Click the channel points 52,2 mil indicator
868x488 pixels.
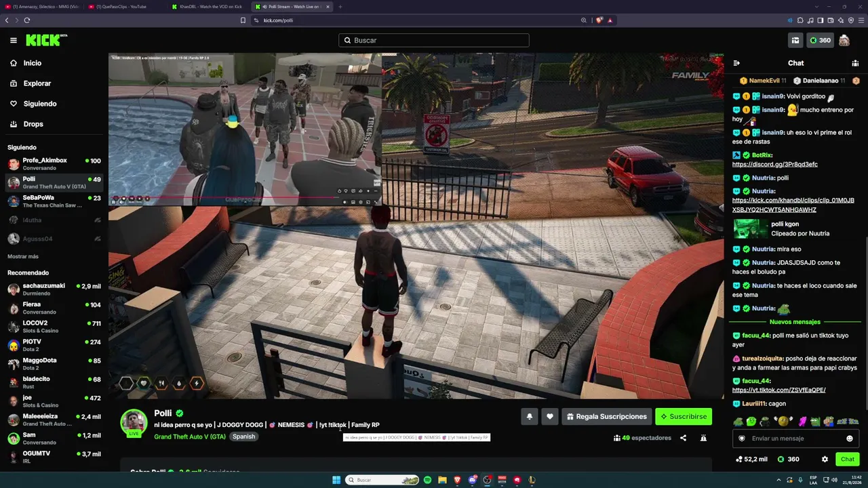(x=751, y=460)
